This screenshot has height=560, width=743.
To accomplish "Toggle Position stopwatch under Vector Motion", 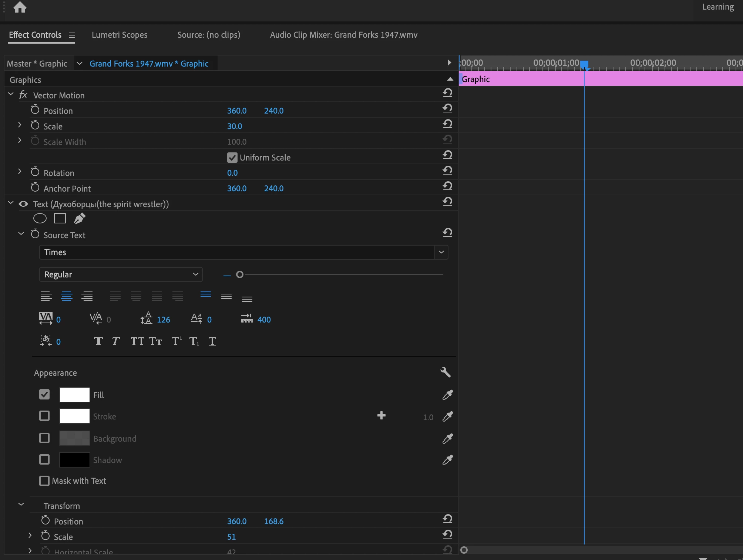I will pos(35,110).
